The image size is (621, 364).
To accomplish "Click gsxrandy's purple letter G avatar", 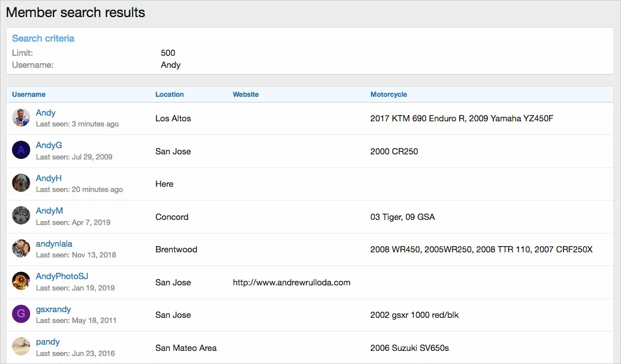I will point(21,314).
